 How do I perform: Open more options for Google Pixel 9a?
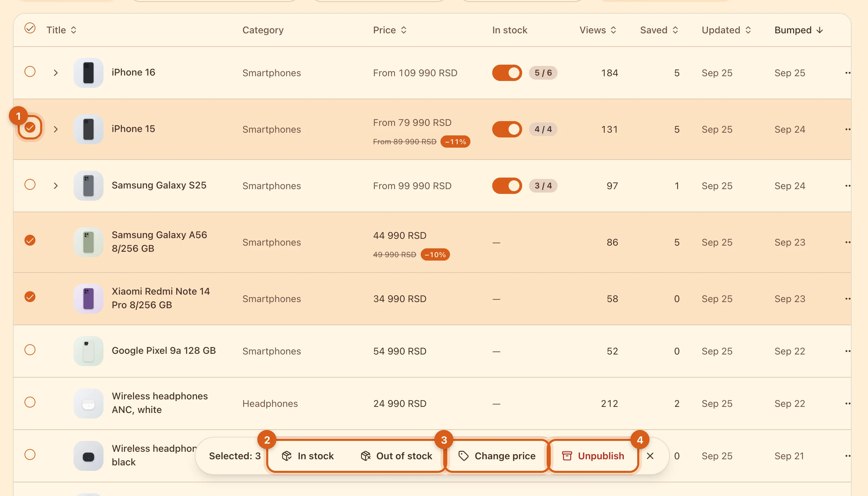[x=848, y=351]
